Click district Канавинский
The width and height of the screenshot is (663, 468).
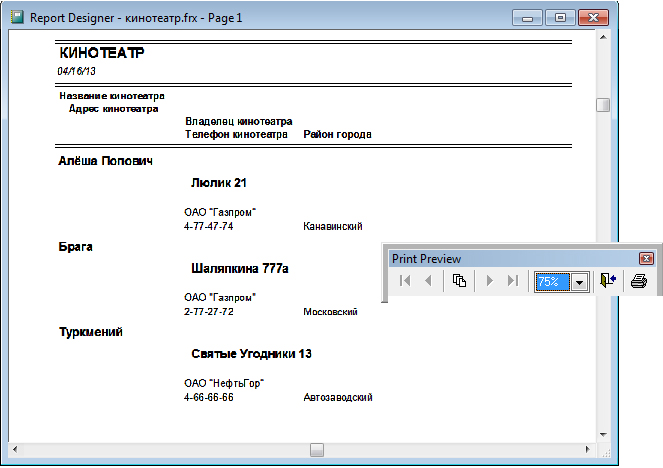pyautogui.click(x=333, y=226)
